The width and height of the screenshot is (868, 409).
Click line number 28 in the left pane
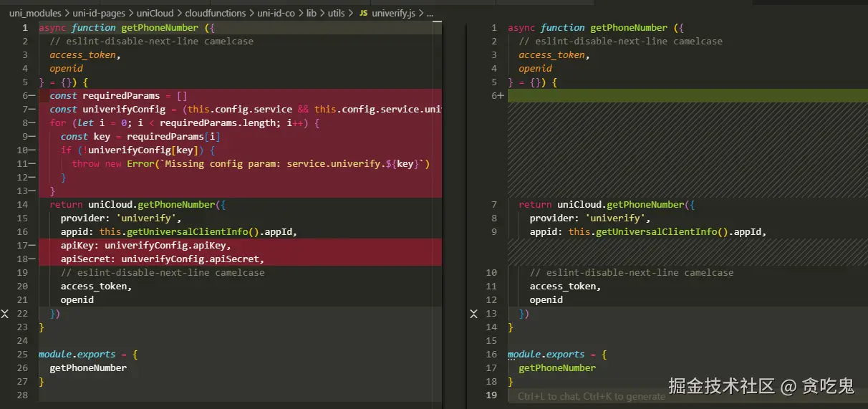[x=21, y=395]
